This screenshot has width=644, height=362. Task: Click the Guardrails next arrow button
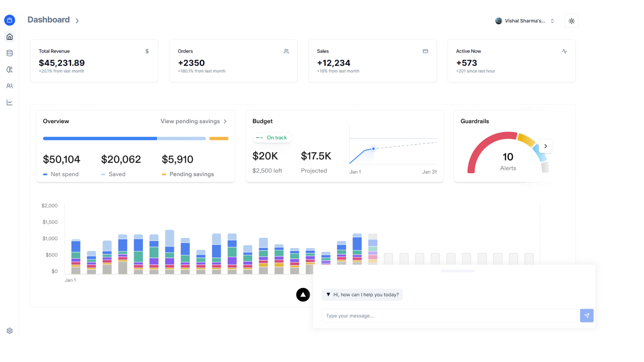(546, 146)
